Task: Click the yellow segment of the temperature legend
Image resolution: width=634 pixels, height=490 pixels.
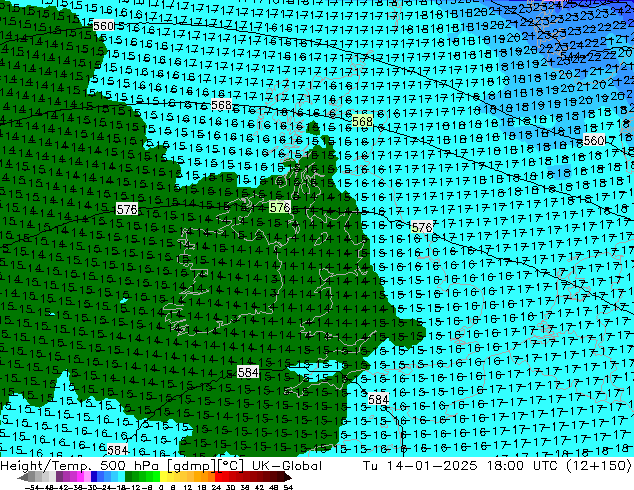Action: point(163,477)
